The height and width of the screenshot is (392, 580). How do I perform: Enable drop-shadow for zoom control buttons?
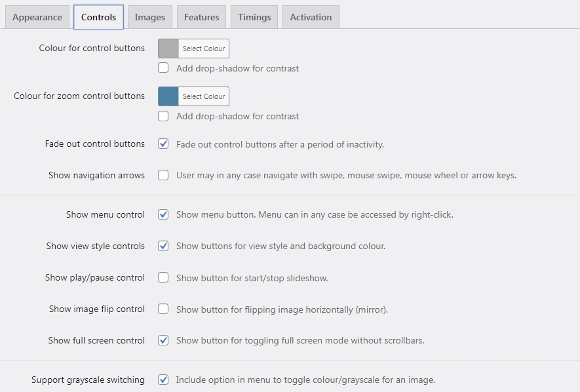pyautogui.click(x=163, y=116)
